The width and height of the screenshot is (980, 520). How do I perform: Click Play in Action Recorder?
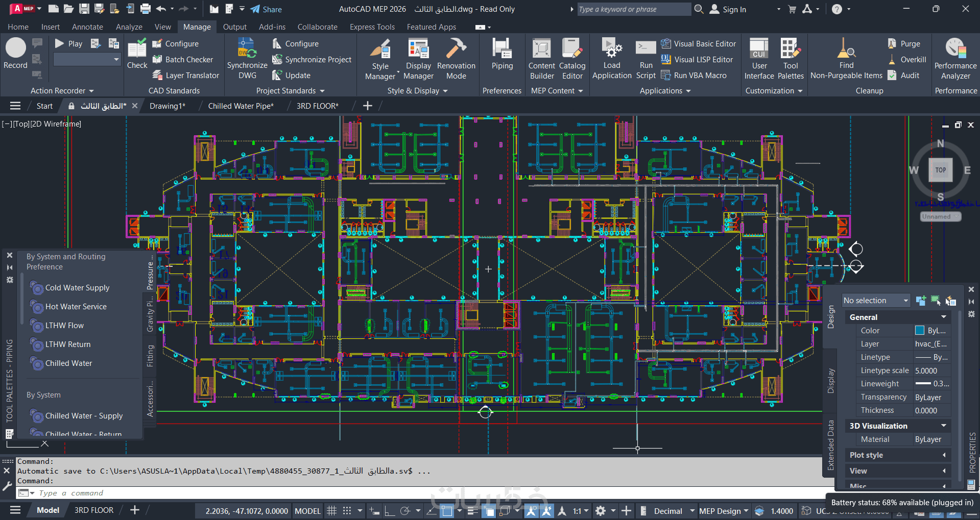pos(68,44)
